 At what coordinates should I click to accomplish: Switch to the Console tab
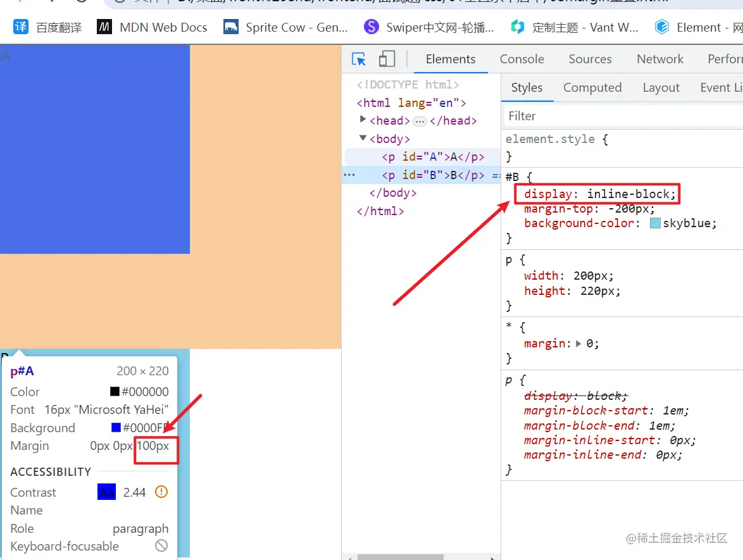click(521, 59)
